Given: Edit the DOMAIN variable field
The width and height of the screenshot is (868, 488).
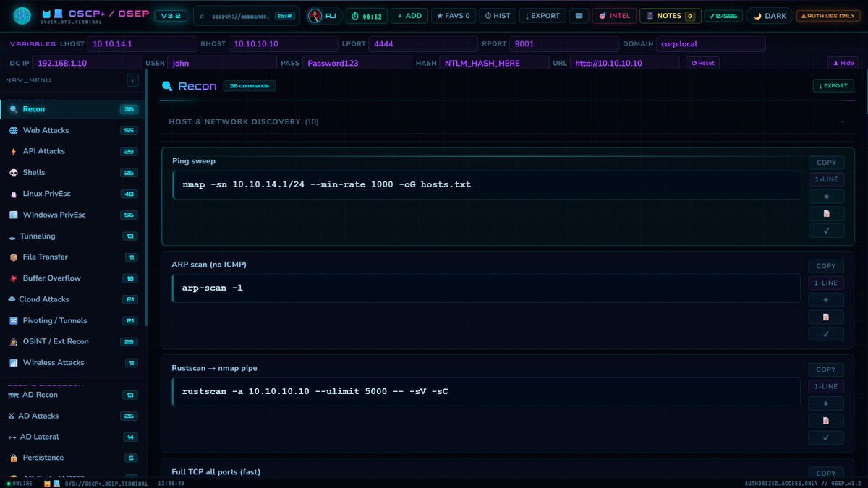Looking at the screenshot, I should click(710, 44).
